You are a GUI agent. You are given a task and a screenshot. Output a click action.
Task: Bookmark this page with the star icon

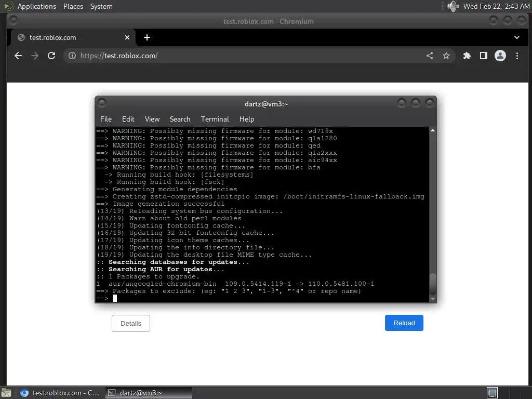tap(446, 56)
